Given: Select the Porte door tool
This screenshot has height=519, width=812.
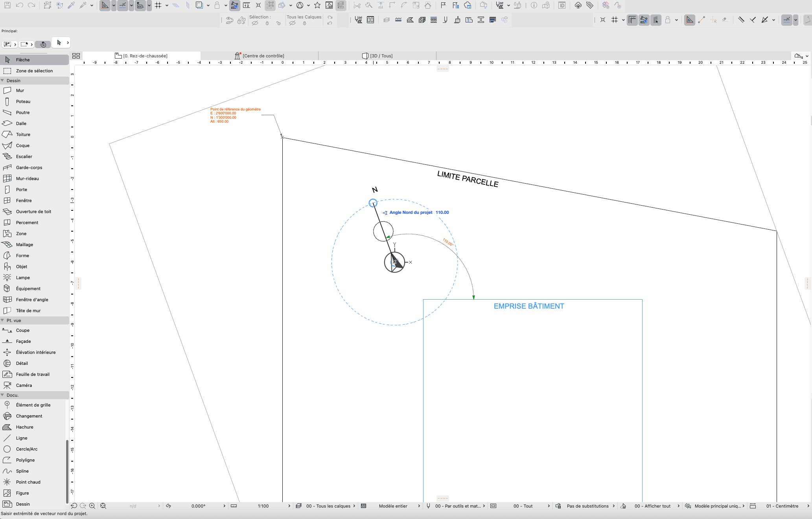Looking at the screenshot, I should pyautogui.click(x=35, y=190).
